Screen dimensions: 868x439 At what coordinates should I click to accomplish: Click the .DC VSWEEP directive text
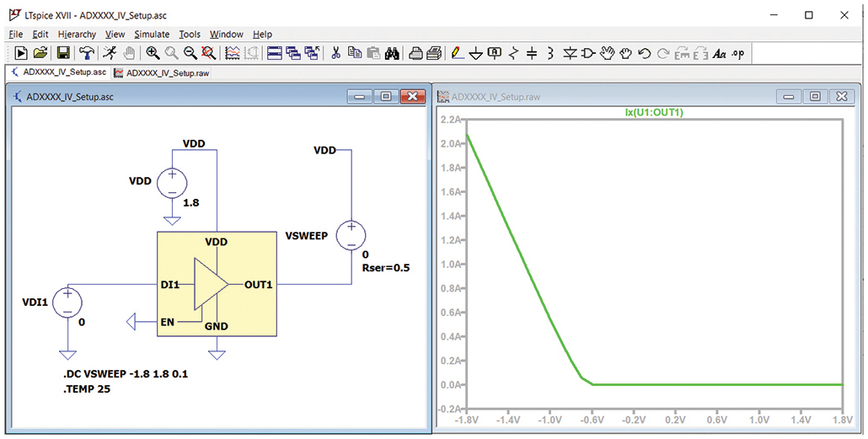click(126, 374)
